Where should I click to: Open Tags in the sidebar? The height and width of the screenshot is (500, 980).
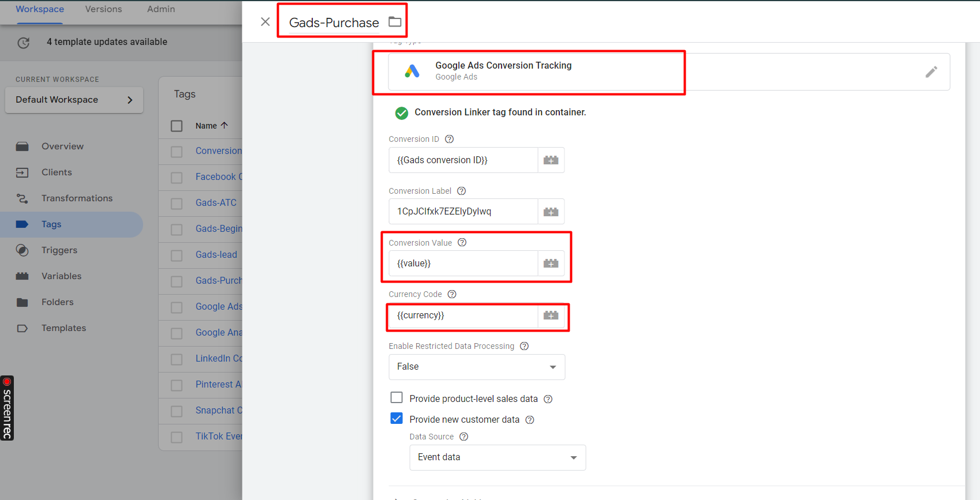pyautogui.click(x=72, y=224)
